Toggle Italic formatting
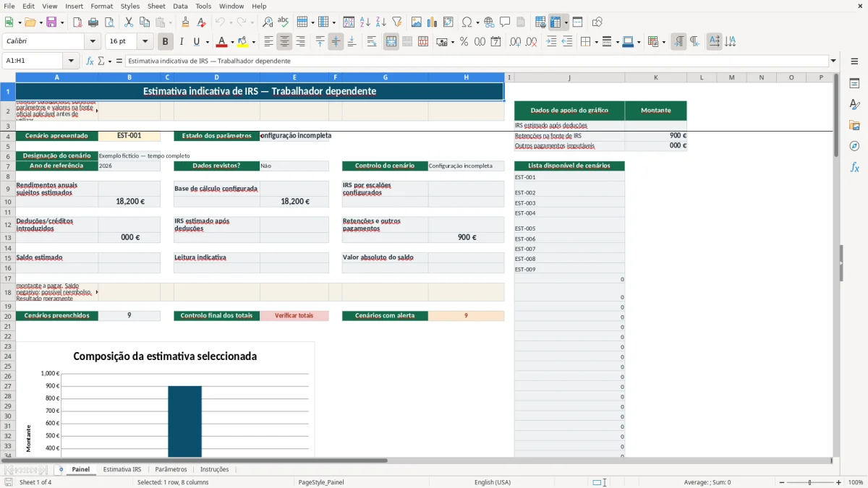Image resolution: width=868 pixels, height=488 pixels. [x=182, y=42]
